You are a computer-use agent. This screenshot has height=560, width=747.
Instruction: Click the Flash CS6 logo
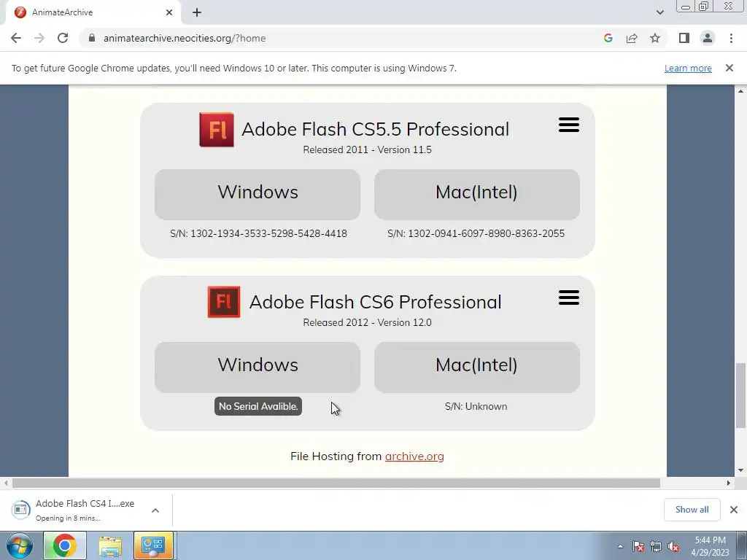pos(224,302)
